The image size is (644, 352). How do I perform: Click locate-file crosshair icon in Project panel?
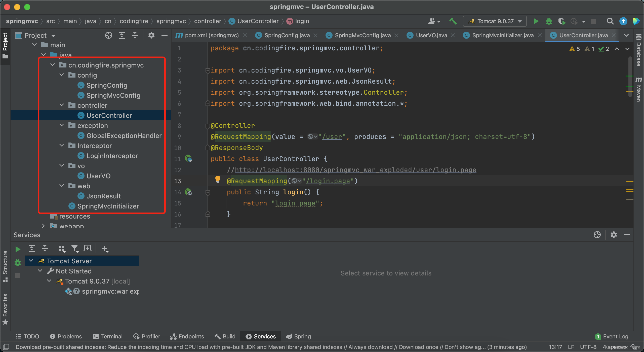tap(108, 35)
